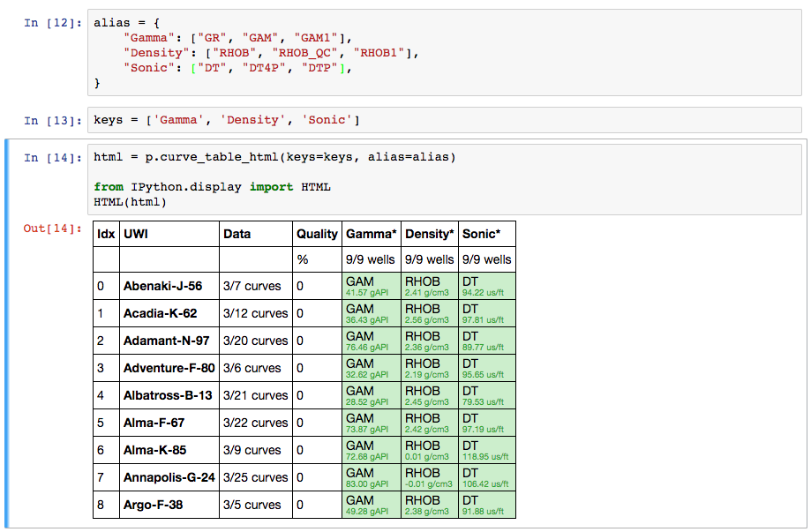Click GAM cell with 28.52 gAPI
Image resolution: width=811 pixels, height=532 pixels.
372,395
